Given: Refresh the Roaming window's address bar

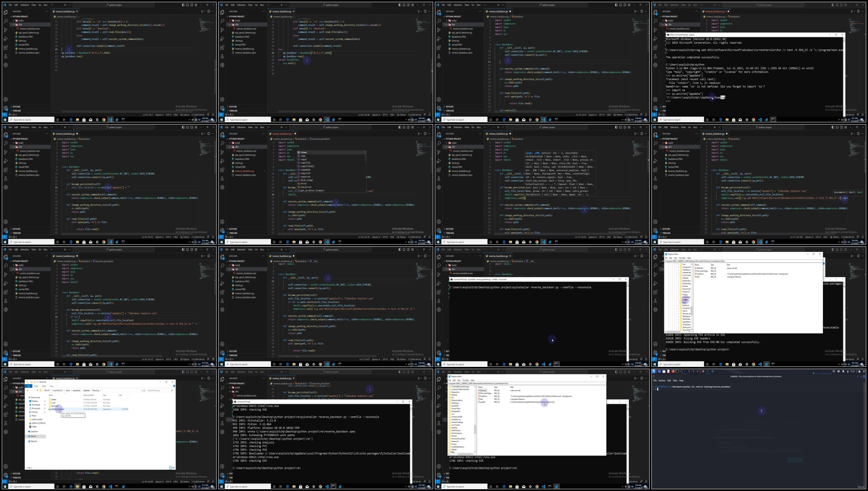Looking at the screenshot, I should click(145, 390).
